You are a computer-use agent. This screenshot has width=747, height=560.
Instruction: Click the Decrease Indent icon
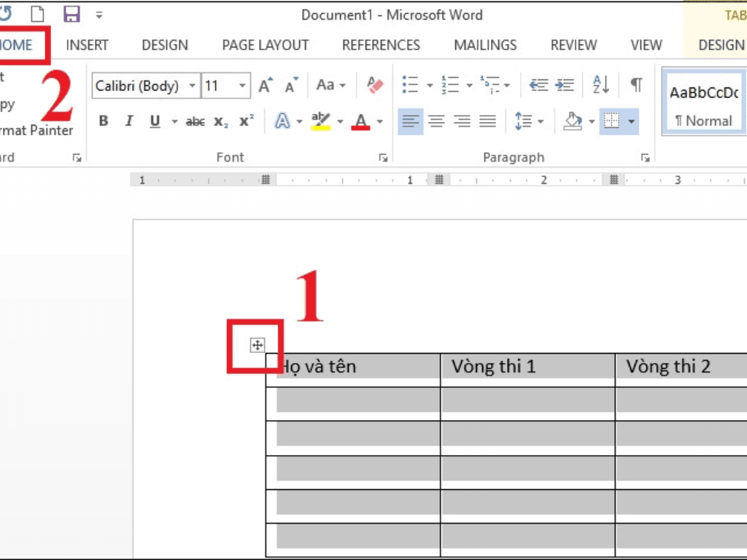pos(538,85)
